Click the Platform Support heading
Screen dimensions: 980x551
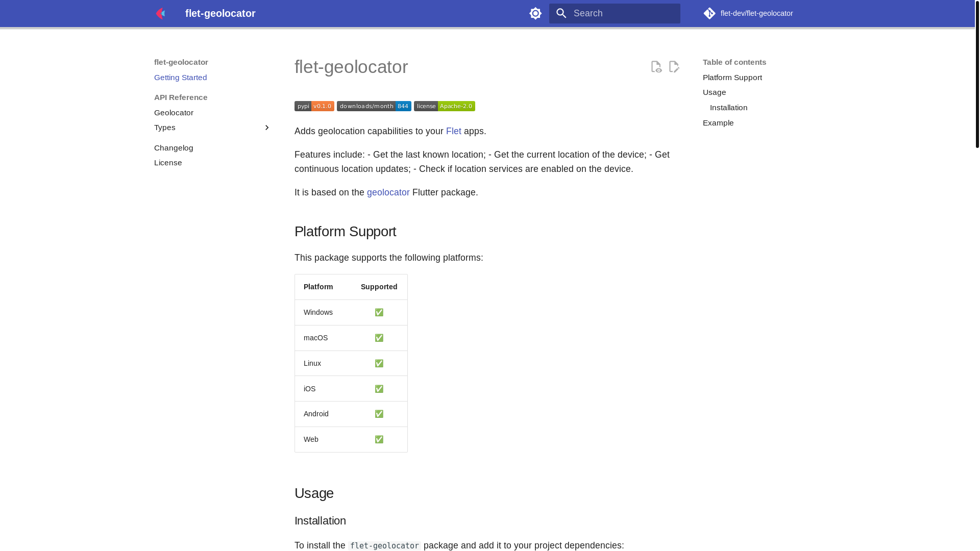[346, 232]
